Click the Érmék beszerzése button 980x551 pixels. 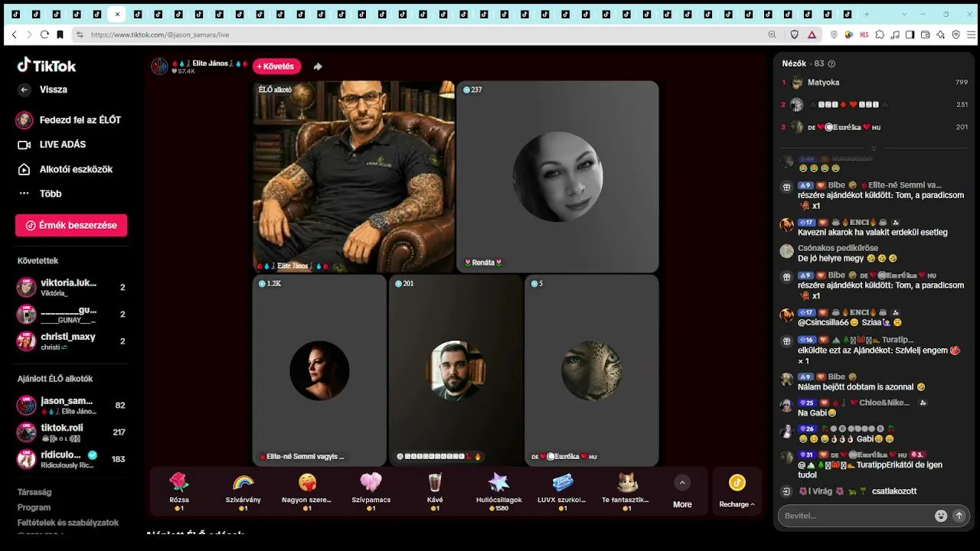point(71,225)
